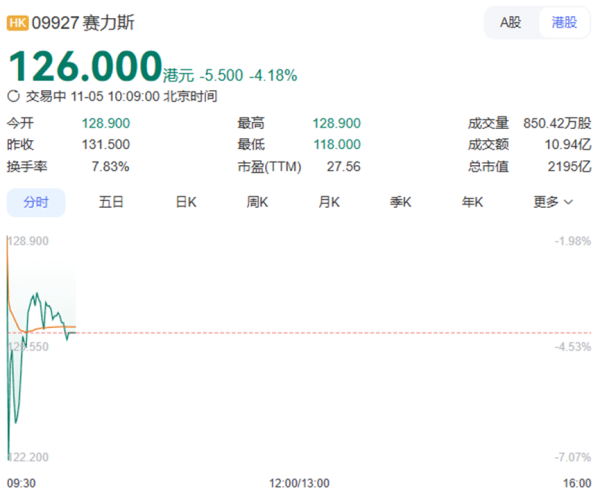Select the 分时 chart tab

36,202
